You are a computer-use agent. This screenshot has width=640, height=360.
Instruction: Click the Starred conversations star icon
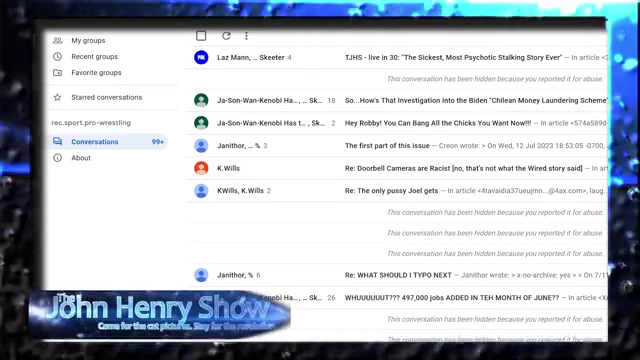point(58,97)
